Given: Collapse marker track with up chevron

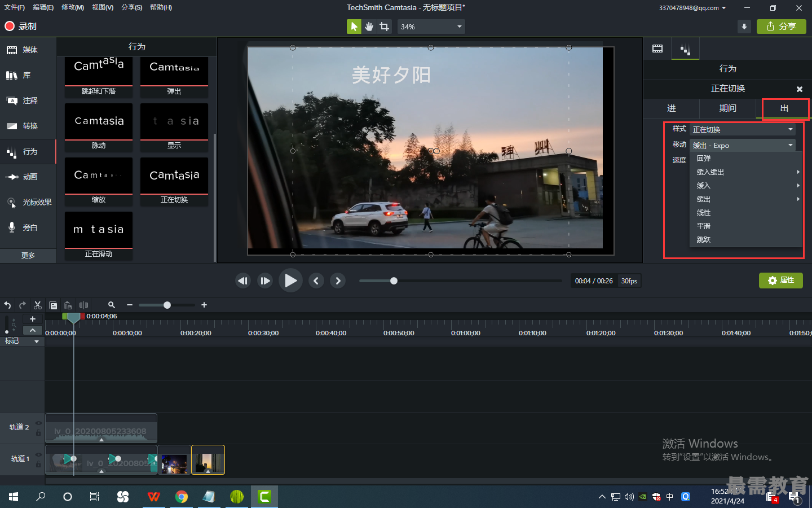Looking at the screenshot, I should tap(33, 330).
